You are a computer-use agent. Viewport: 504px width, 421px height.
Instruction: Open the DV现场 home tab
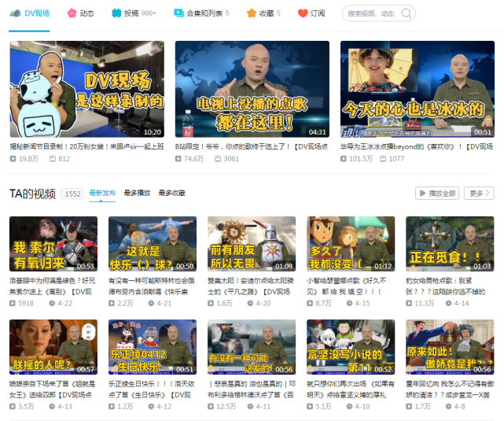pyautogui.click(x=29, y=13)
